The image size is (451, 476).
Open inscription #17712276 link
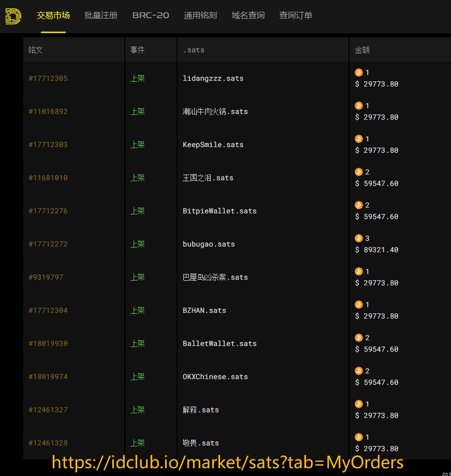(x=48, y=211)
